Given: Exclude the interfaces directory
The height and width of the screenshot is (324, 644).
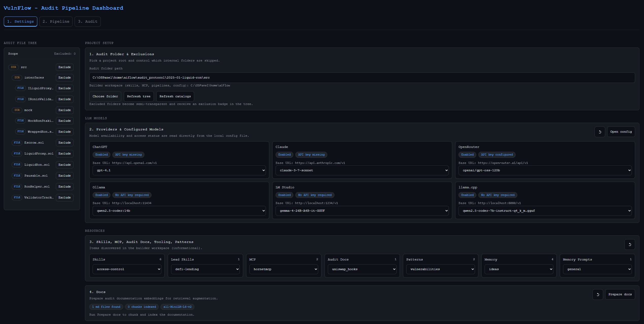Looking at the screenshot, I should click(x=64, y=78).
